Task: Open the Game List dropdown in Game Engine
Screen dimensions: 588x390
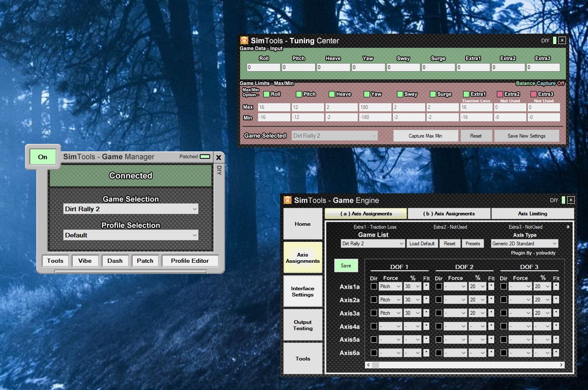Action: (x=373, y=244)
